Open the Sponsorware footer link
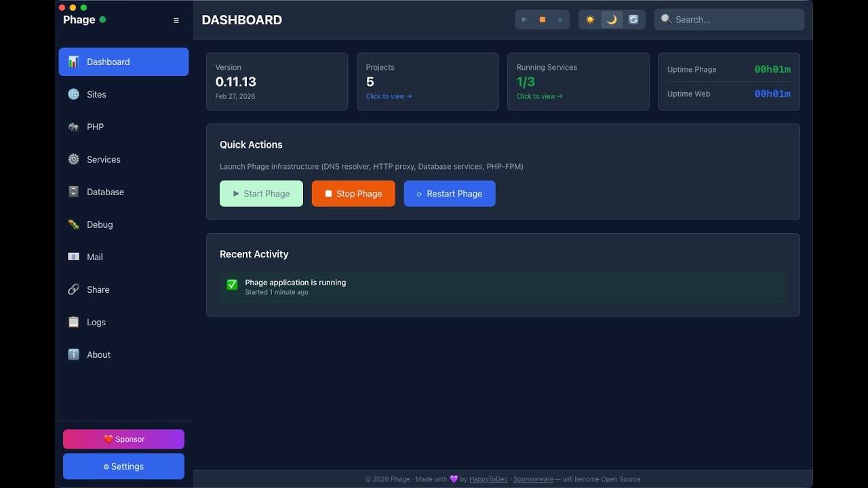 [533, 479]
